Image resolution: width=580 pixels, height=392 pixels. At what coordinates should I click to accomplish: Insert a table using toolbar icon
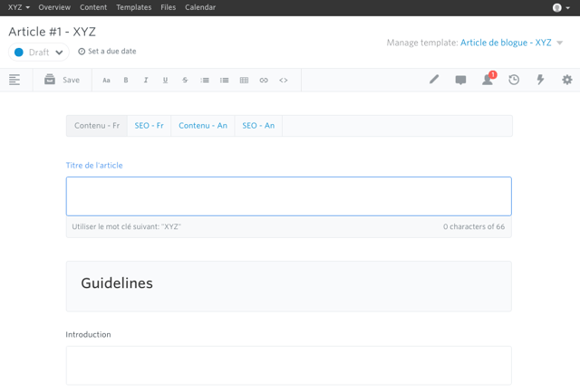coord(244,81)
